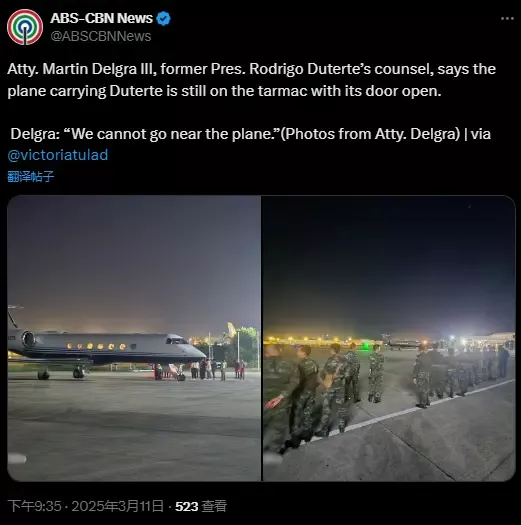The image size is (521, 525).
Task: Click the night sky in right photo
Action: tap(389, 261)
